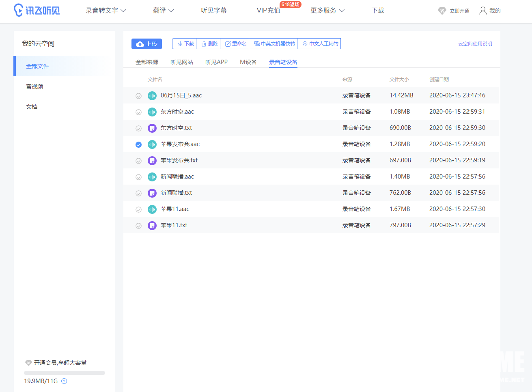Viewport: 532px width, 392px height.
Task: Uncheck the checkbox for 苹果发布会.aac
Action: point(138,145)
